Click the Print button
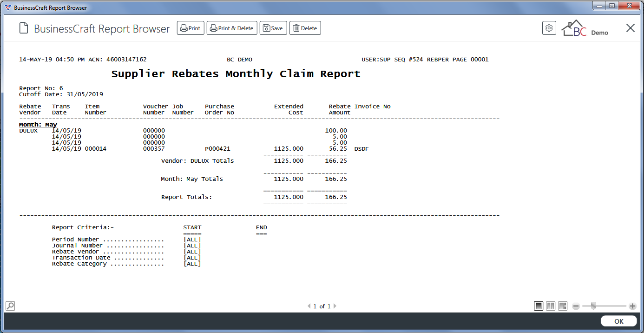This screenshot has height=333, width=644. pos(191,28)
